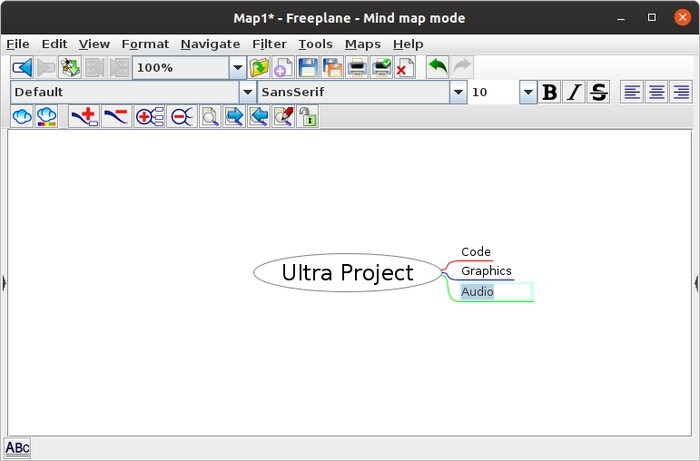Open the Default style dropdown arrow
Screen dimensions: 700x461
pos(248,92)
